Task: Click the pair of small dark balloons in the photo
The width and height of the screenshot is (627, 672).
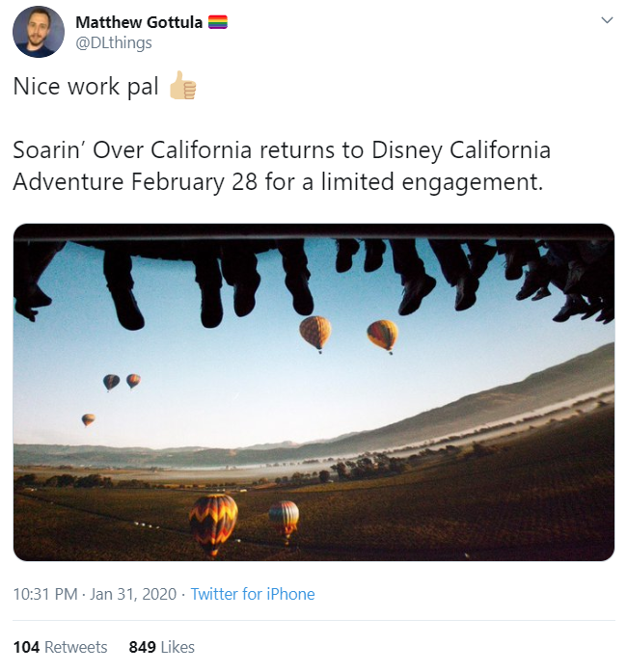Action: coord(122,382)
